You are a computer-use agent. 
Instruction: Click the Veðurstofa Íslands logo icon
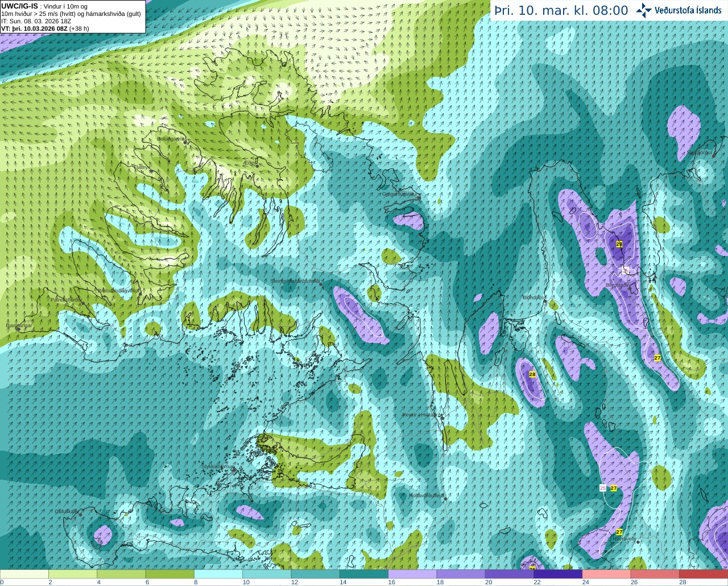[644, 10]
